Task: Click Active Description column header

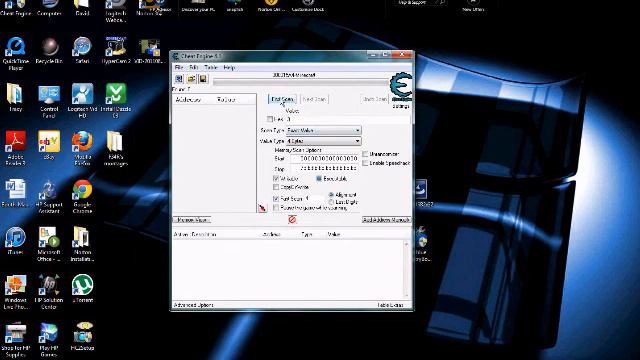Action: [195, 235]
